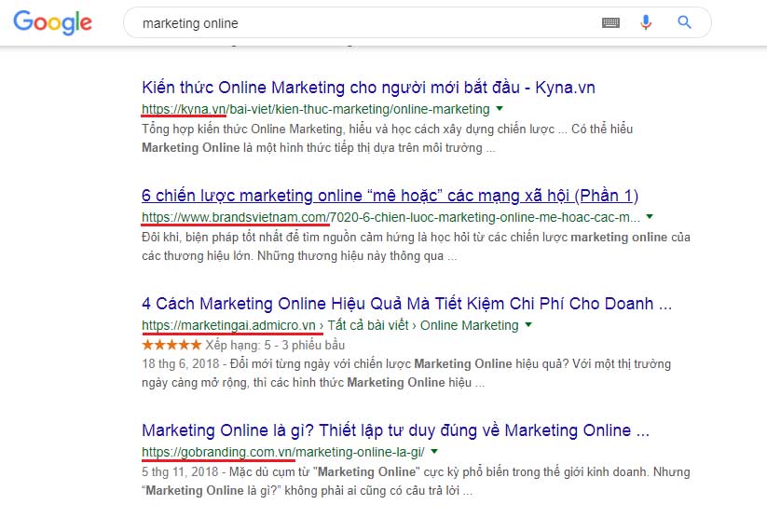This screenshot has height=532, width=767.
Task: Click the blue search magnifier icon
Action: [684, 22]
